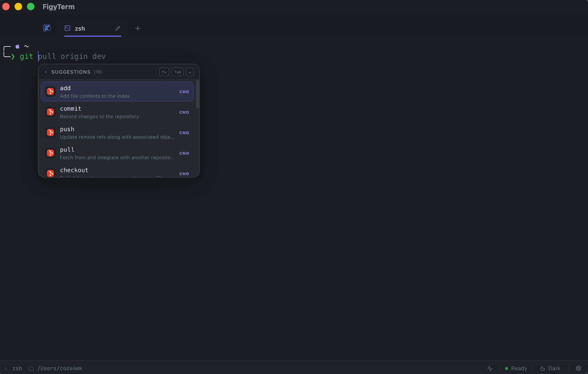The image size is (588, 374).
Task: Click the green prompt arrow
Action: click(x=13, y=57)
